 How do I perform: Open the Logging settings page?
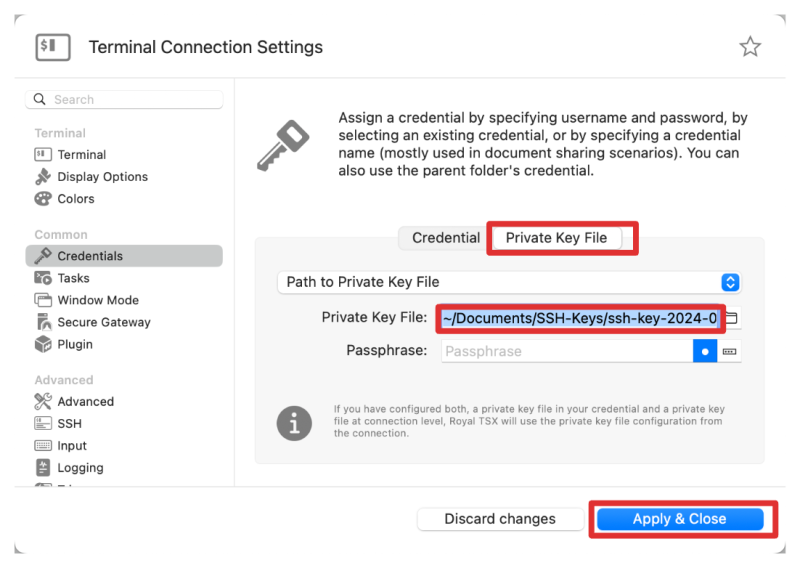[80, 468]
